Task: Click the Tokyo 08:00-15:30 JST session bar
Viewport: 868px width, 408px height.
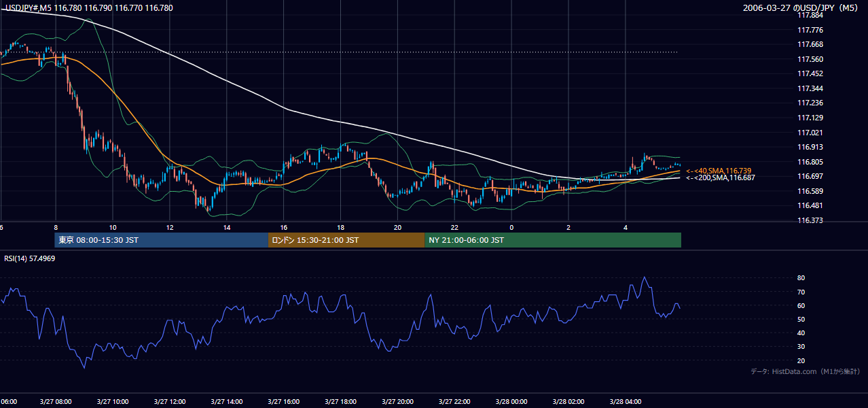Action: tap(162, 240)
